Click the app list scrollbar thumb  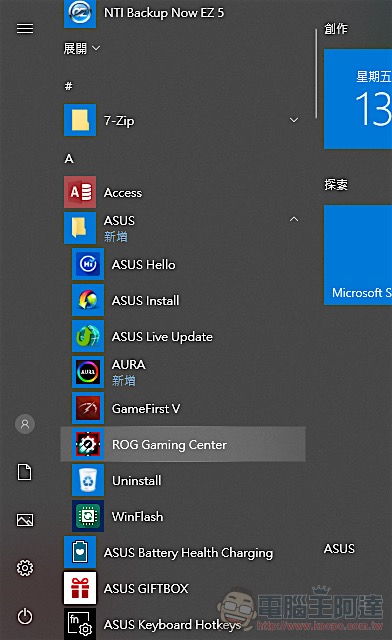pos(316,74)
